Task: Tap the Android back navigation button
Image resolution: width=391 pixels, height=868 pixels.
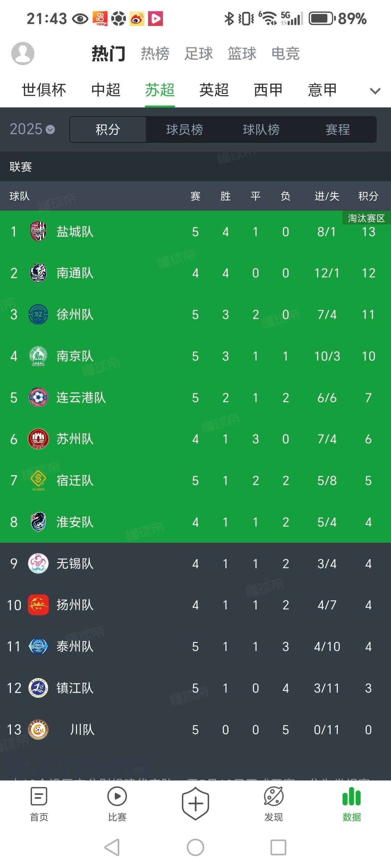Action: [112, 847]
